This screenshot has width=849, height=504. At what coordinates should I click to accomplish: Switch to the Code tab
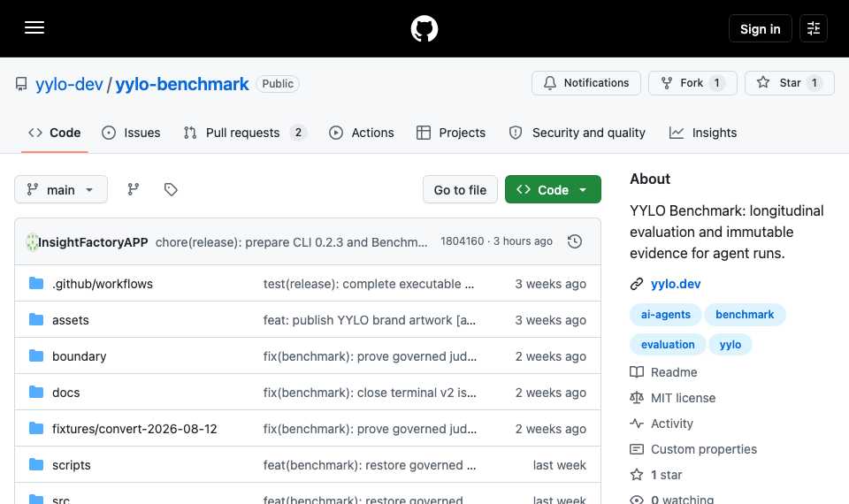pos(55,133)
